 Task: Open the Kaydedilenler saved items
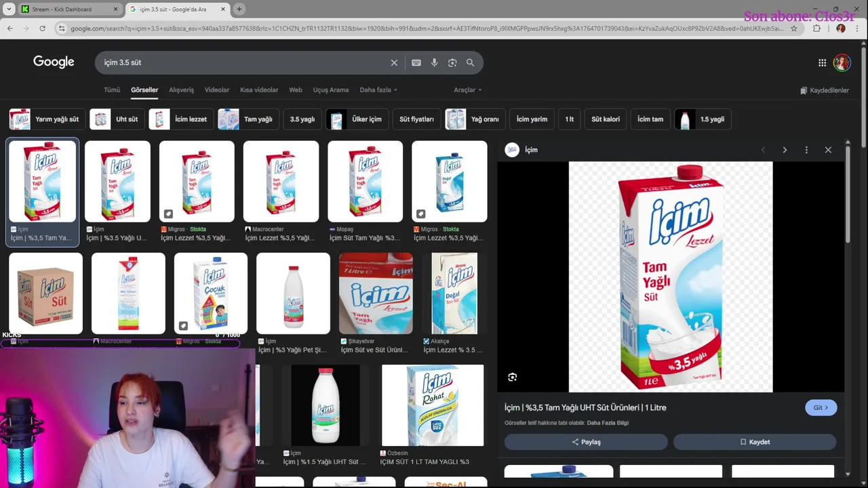pyautogui.click(x=824, y=90)
